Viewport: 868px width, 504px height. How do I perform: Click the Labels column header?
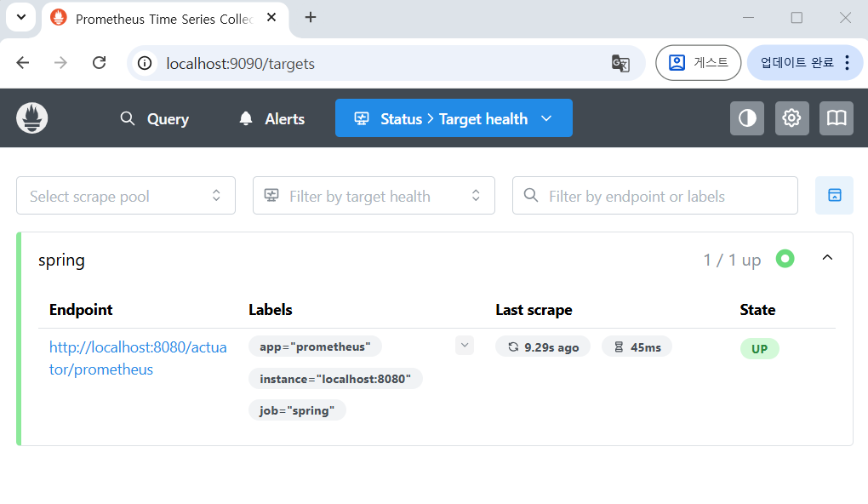click(x=270, y=310)
